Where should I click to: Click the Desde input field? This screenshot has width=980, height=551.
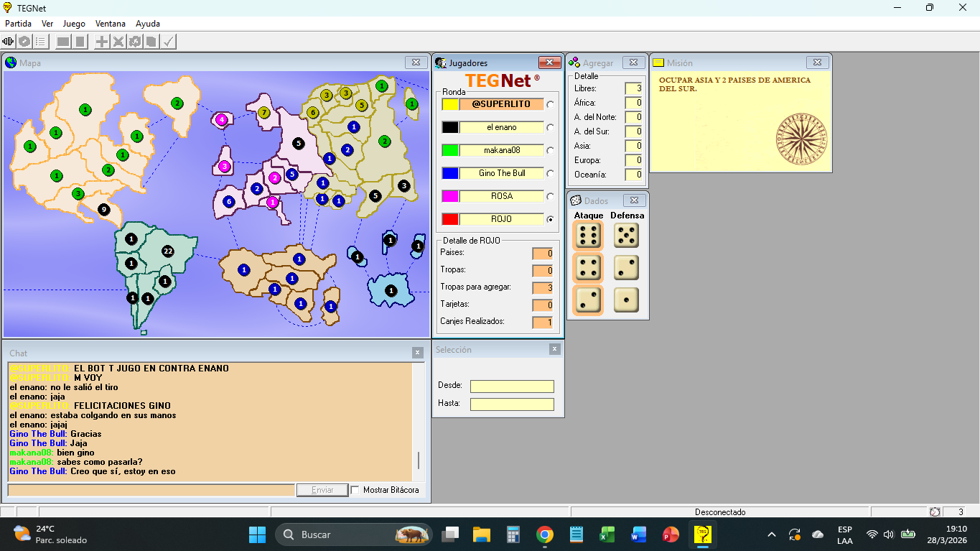click(512, 386)
